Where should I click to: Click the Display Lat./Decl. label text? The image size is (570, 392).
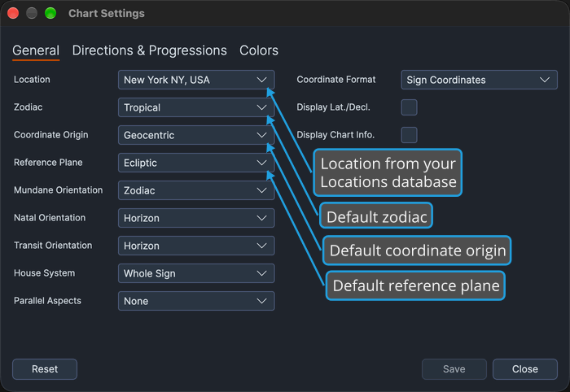click(x=333, y=107)
